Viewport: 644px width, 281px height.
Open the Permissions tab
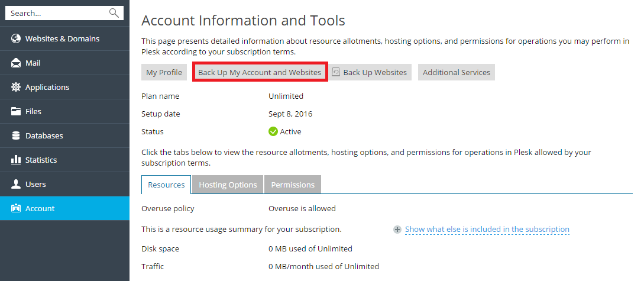click(x=293, y=185)
